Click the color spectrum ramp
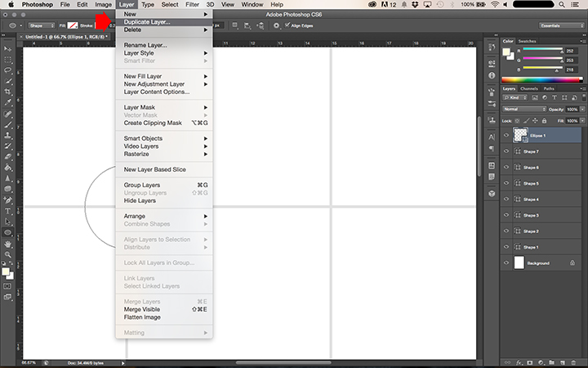This screenshot has height=368, width=588. (542, 79)
